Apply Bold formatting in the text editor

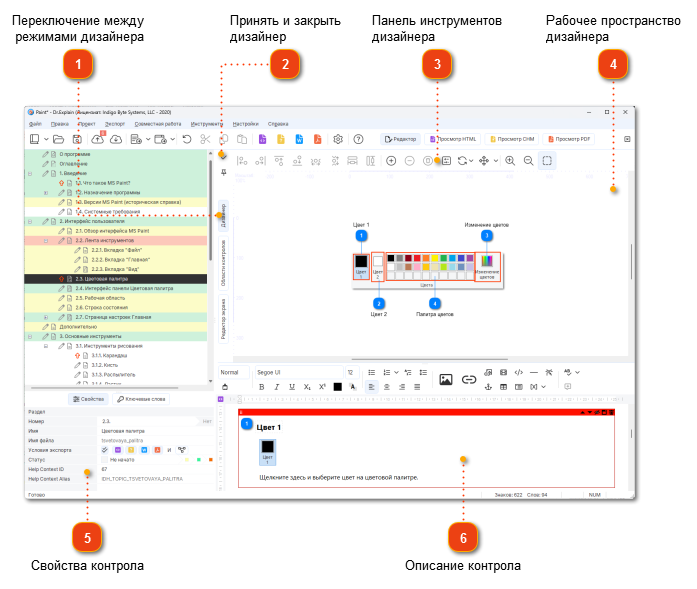(x=262, y=386)
